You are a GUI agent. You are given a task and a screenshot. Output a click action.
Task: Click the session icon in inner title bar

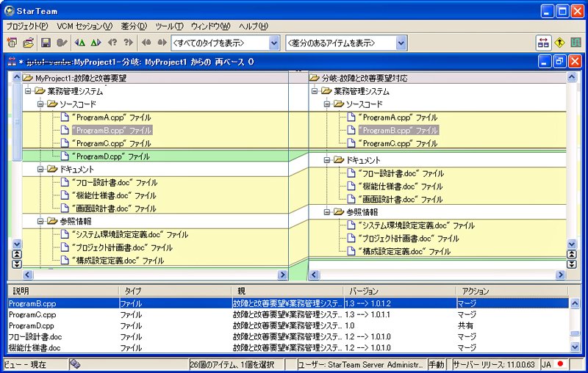coord(12,62)
